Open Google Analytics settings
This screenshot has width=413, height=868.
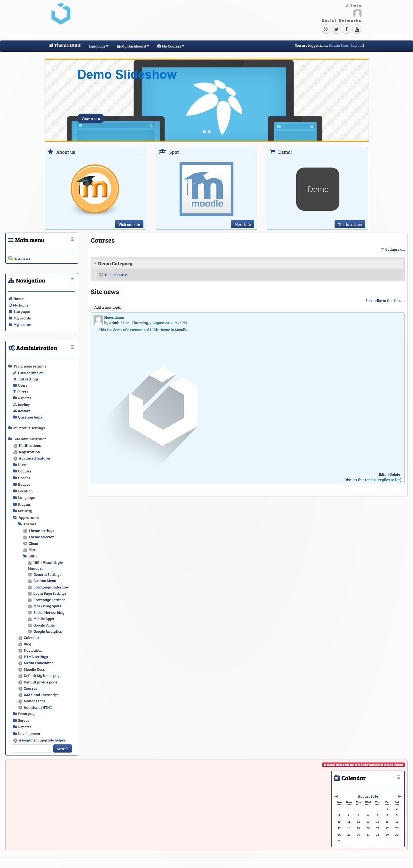click(x=47, y=631)
